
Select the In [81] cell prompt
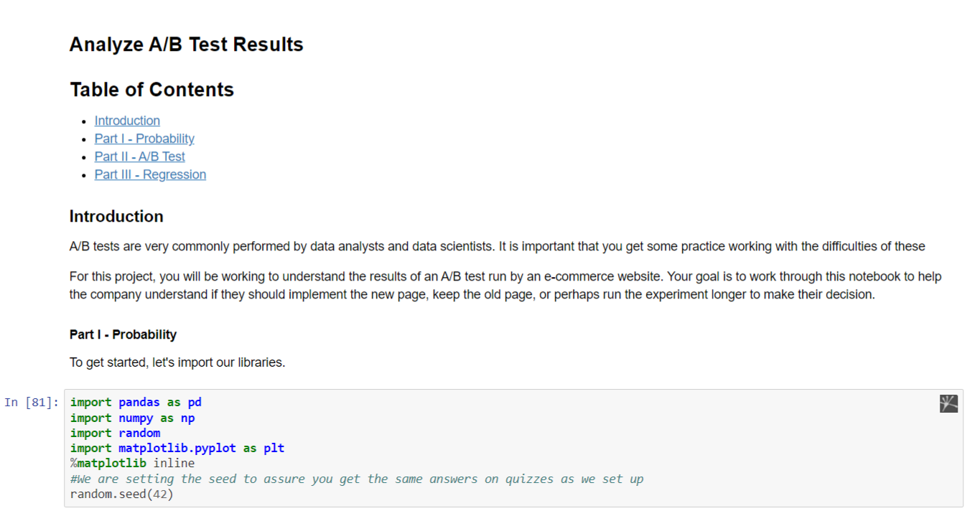point(32,403)
